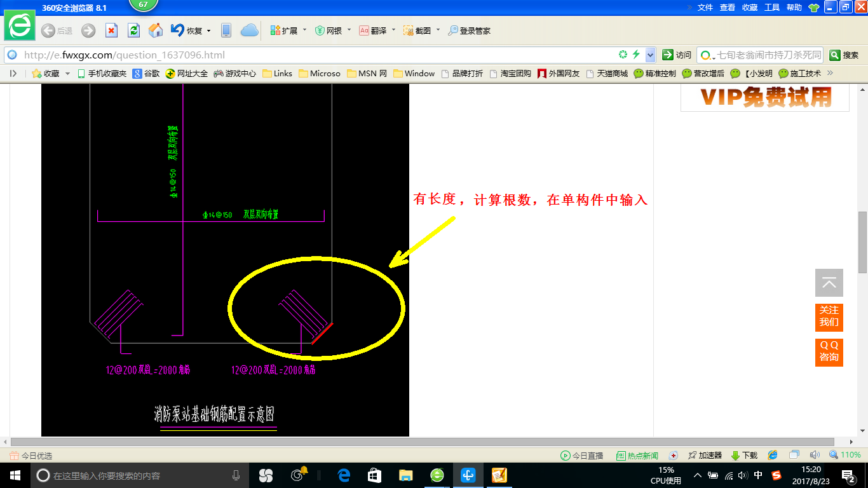
Task: Click the QQ咨询 orange button
Action: click(829, 352)
